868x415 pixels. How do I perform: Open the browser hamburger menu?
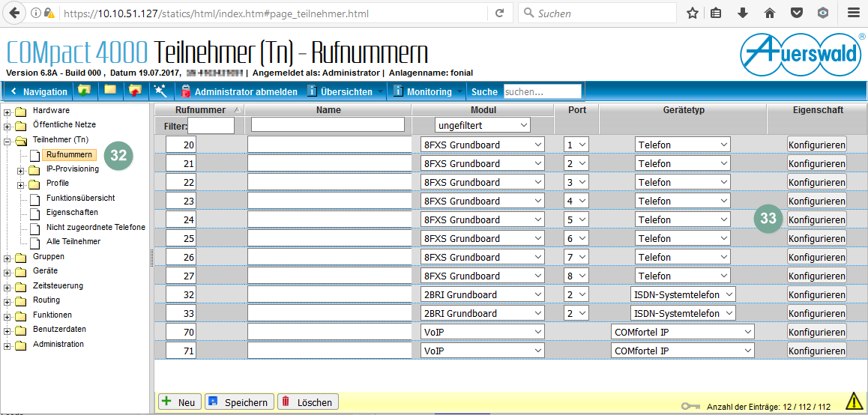click(x=852, y=13)
